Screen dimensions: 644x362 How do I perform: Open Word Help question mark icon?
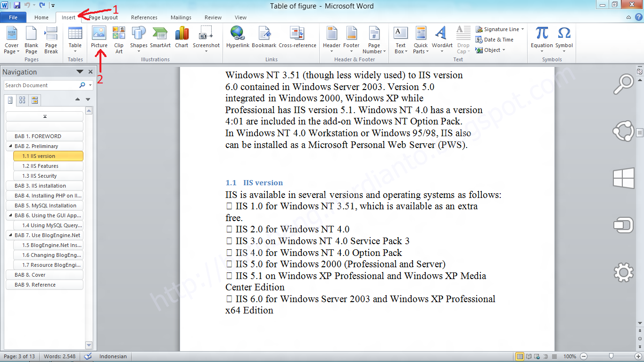(639, 17)
